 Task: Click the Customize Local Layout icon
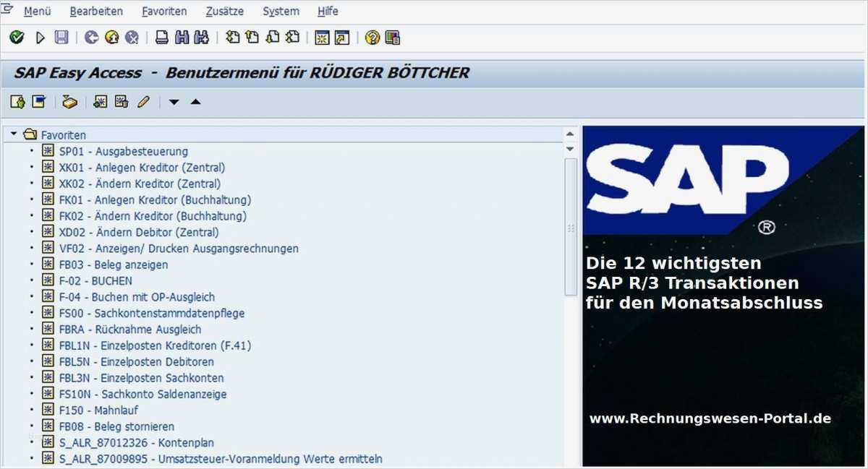(x=392, y=37)
